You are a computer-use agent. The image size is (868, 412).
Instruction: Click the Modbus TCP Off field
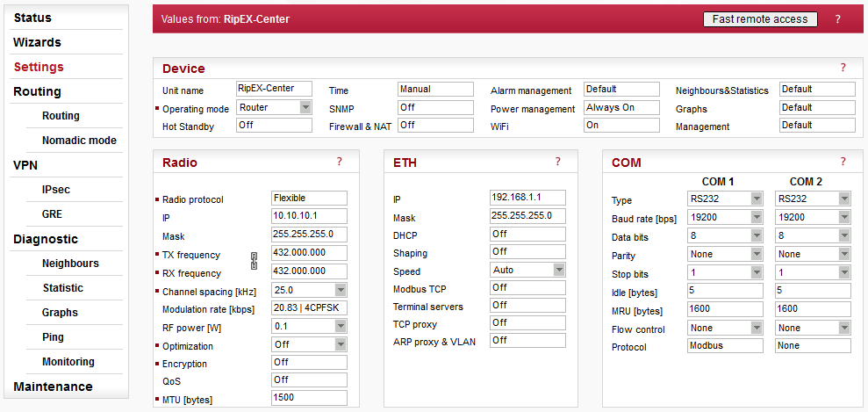point(528,287)
